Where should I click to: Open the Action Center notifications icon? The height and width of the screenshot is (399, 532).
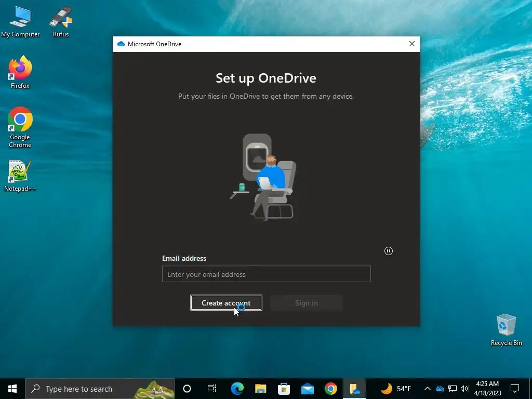coord(515,389)
